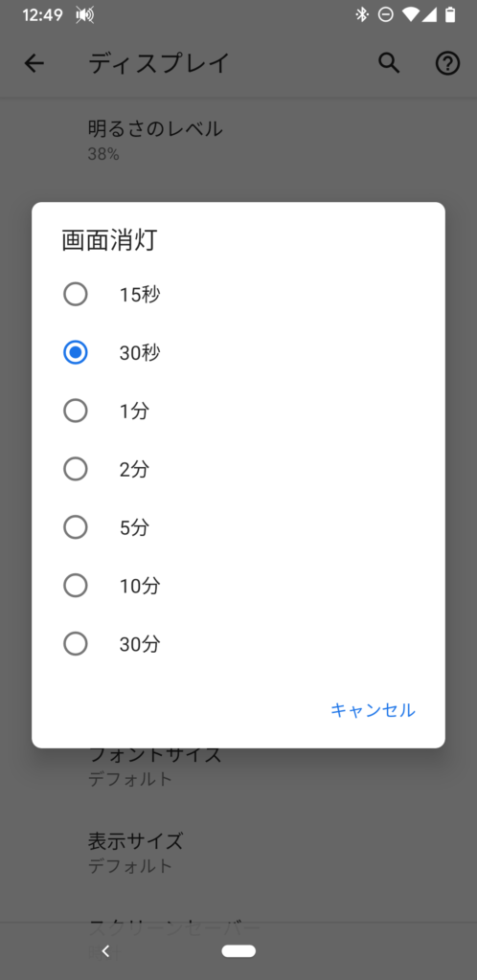Tap the battery status icon

[450, 14]
